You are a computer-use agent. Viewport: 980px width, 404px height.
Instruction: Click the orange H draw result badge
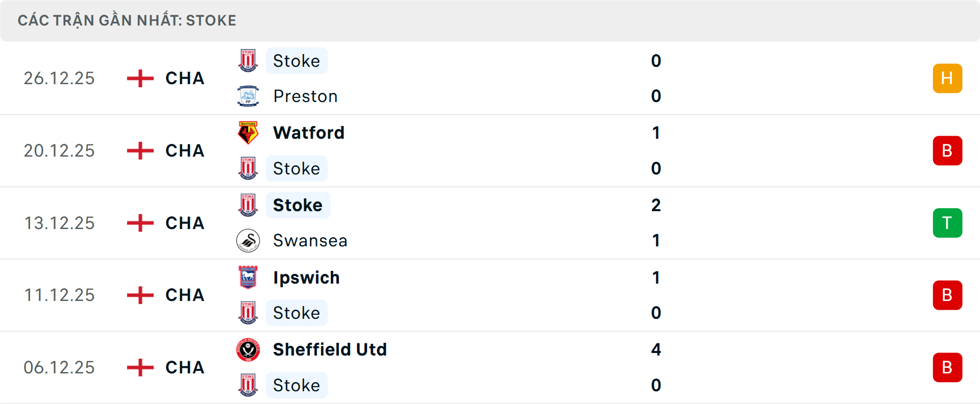[x=947, y=78]
